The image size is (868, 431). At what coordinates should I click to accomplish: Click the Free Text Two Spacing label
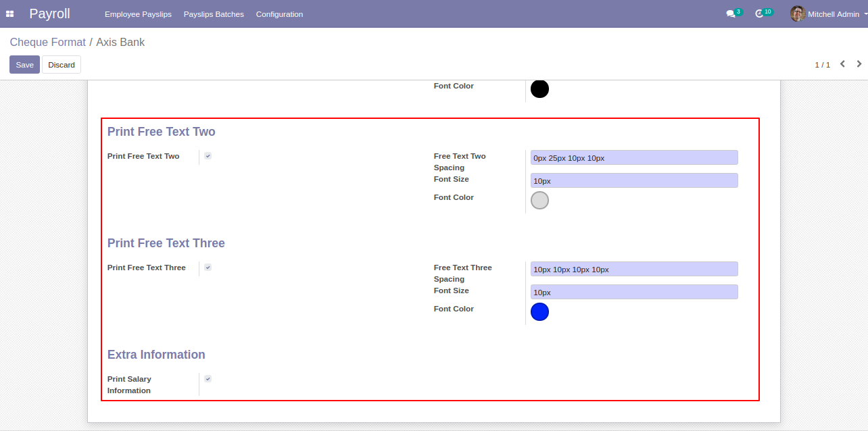pyautogui.click(x=460, y=161)
